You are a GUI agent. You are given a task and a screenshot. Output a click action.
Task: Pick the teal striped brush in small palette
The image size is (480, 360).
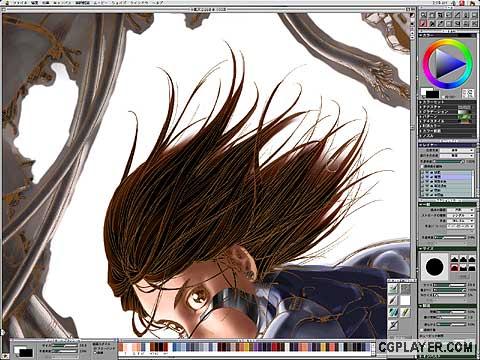tap(393, 312)
